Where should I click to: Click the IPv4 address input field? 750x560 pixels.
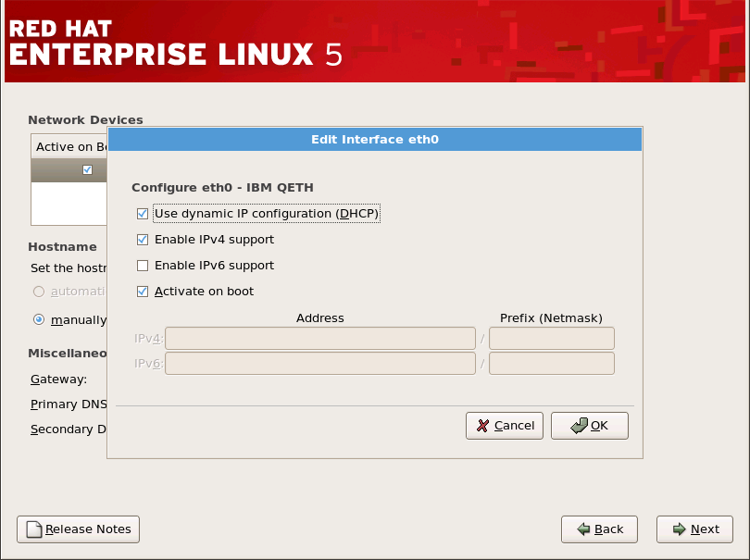pos(319,338)
